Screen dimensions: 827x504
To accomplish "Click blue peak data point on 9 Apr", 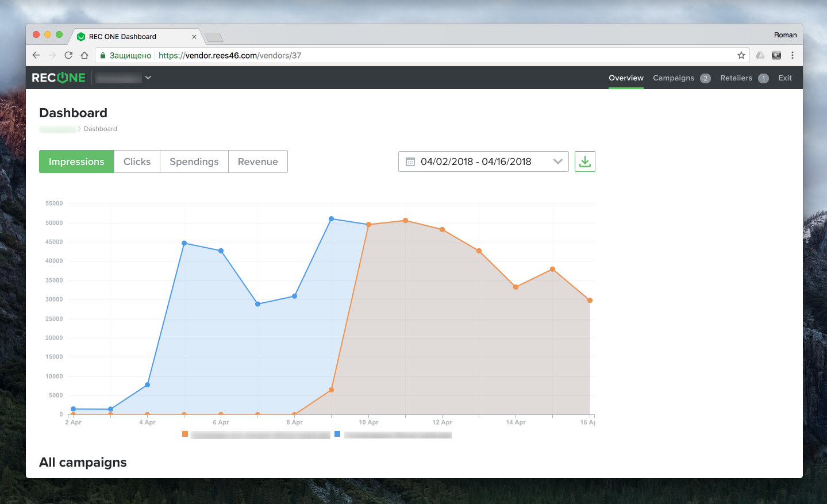I will 331,219.
